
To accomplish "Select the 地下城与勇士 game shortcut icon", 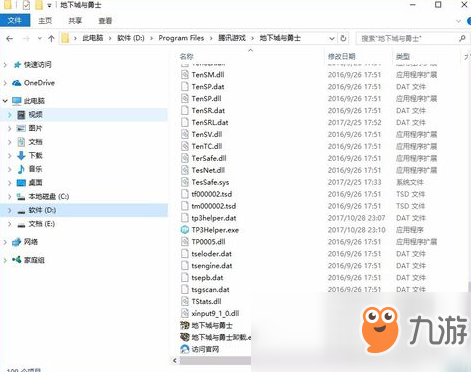I will [185, 325].
